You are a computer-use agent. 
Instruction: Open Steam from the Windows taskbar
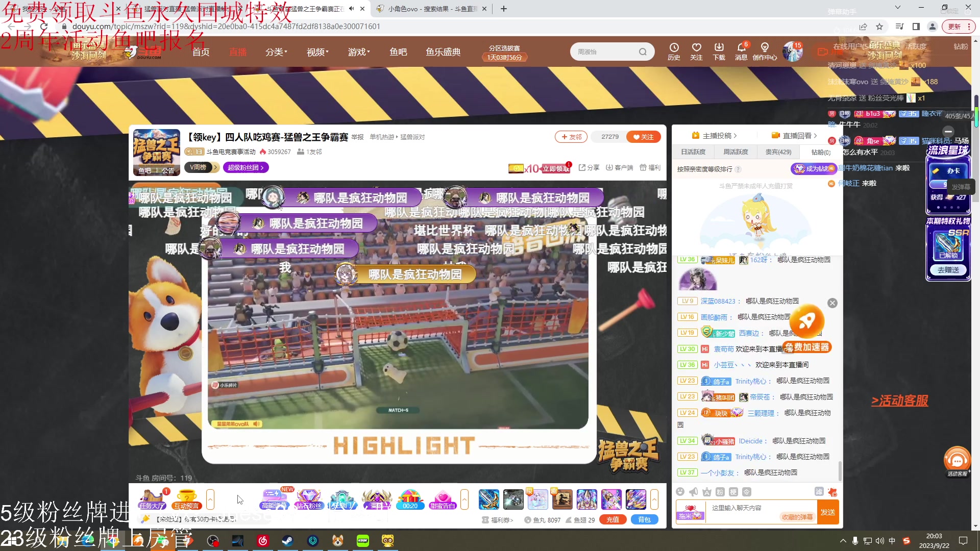coord(287,541)
